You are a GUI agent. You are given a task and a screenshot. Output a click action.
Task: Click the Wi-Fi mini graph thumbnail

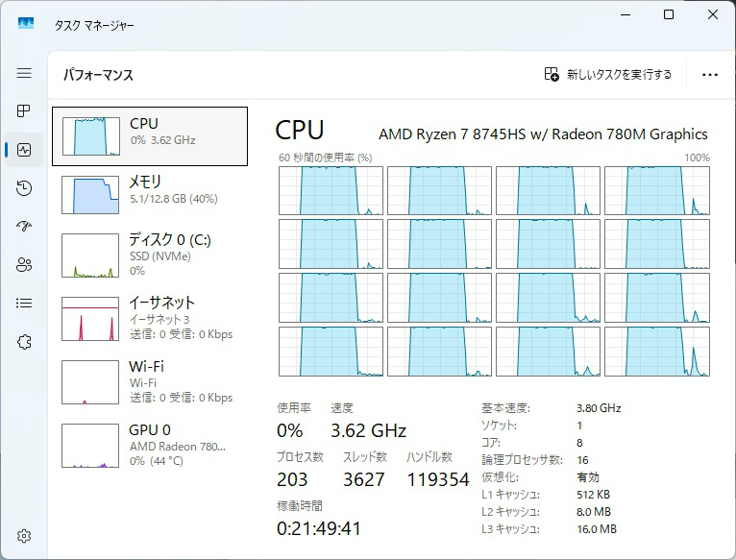pyautogui.click(x=90, y=382)
